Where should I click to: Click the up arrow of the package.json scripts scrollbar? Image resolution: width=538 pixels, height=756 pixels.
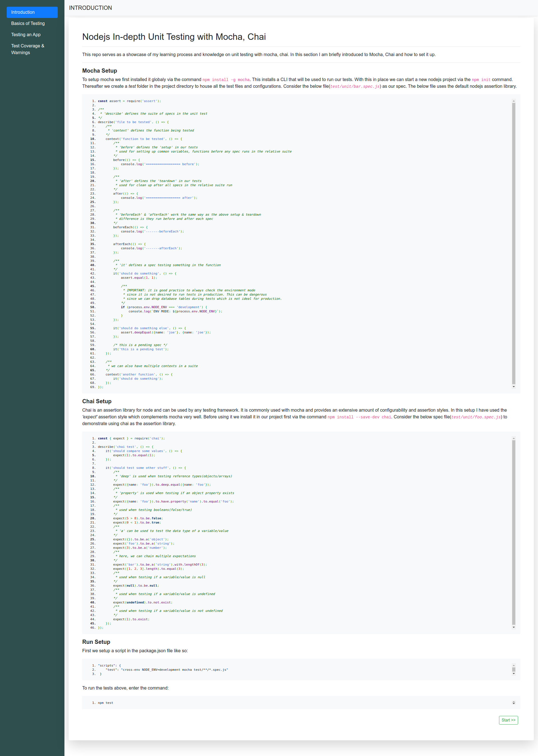[514, 665]
